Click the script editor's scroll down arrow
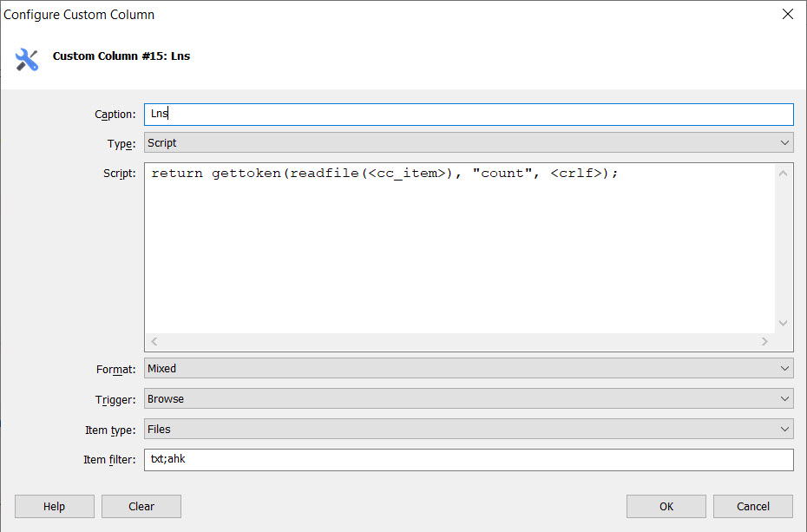 pyautogui.click(x=784, y=323)
